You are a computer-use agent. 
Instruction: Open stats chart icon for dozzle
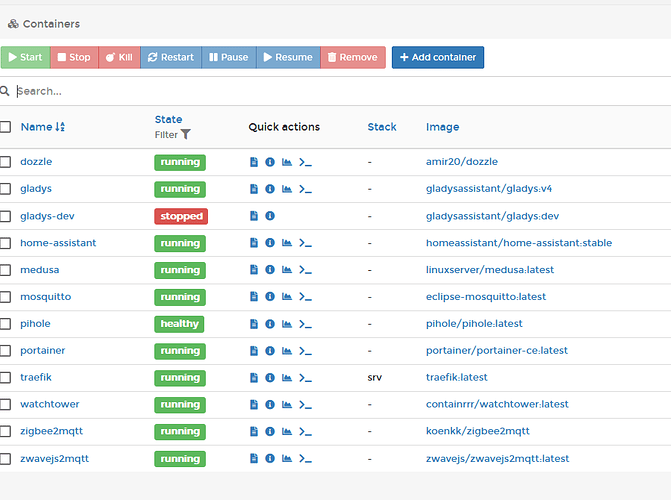(287, 162)
